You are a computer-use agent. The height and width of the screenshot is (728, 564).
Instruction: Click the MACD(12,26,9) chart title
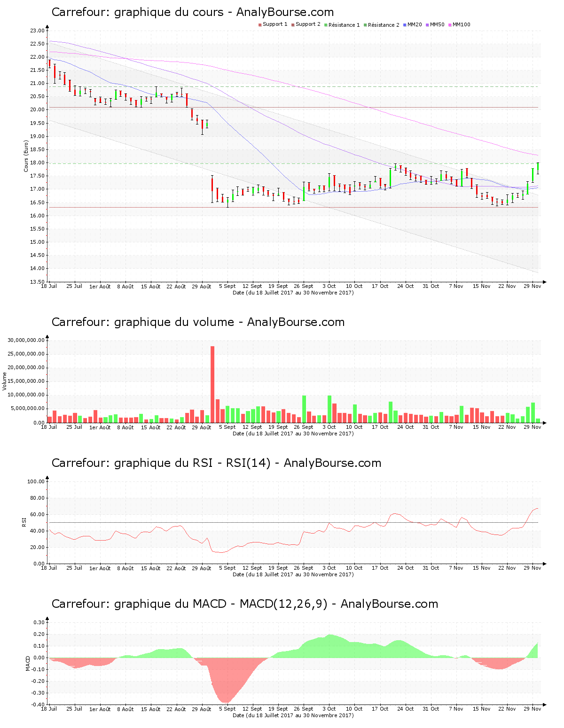[x=244, y=604]
